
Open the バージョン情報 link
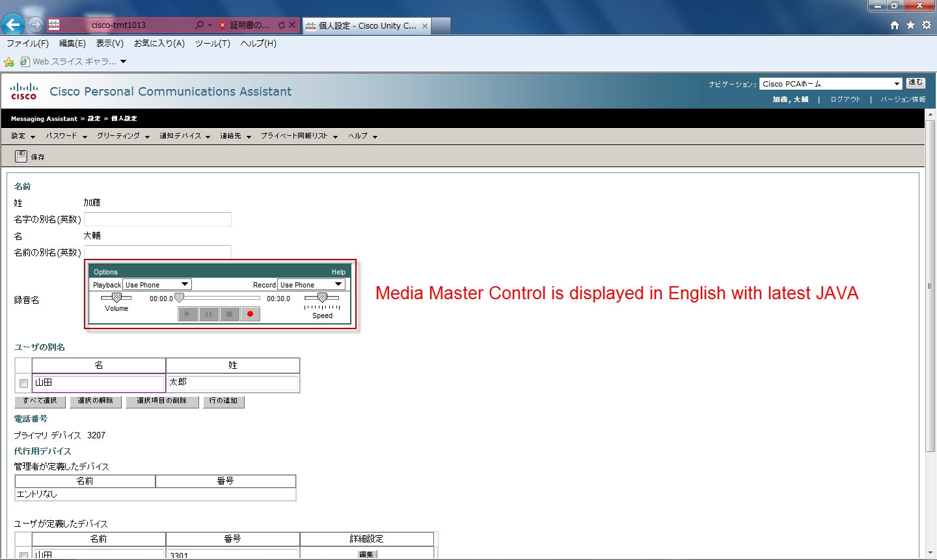click(x=903, y=100)
